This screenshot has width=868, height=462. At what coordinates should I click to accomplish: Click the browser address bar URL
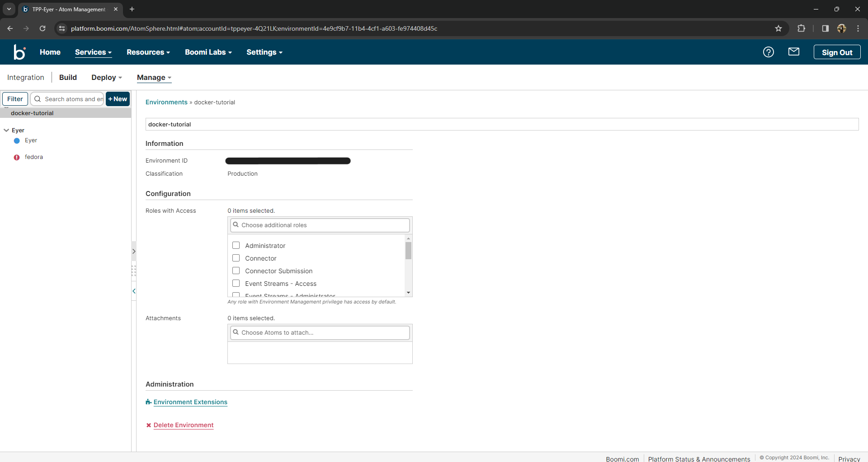[254, 28]
